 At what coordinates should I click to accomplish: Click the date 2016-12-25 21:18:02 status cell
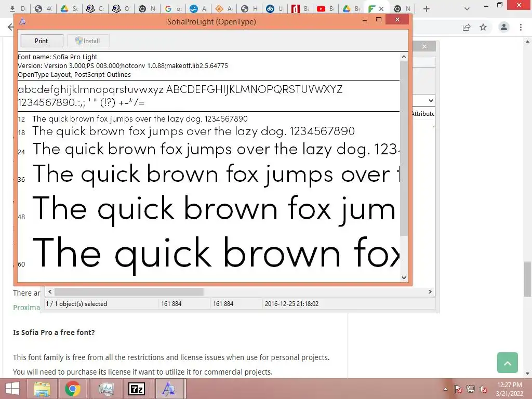291,304
